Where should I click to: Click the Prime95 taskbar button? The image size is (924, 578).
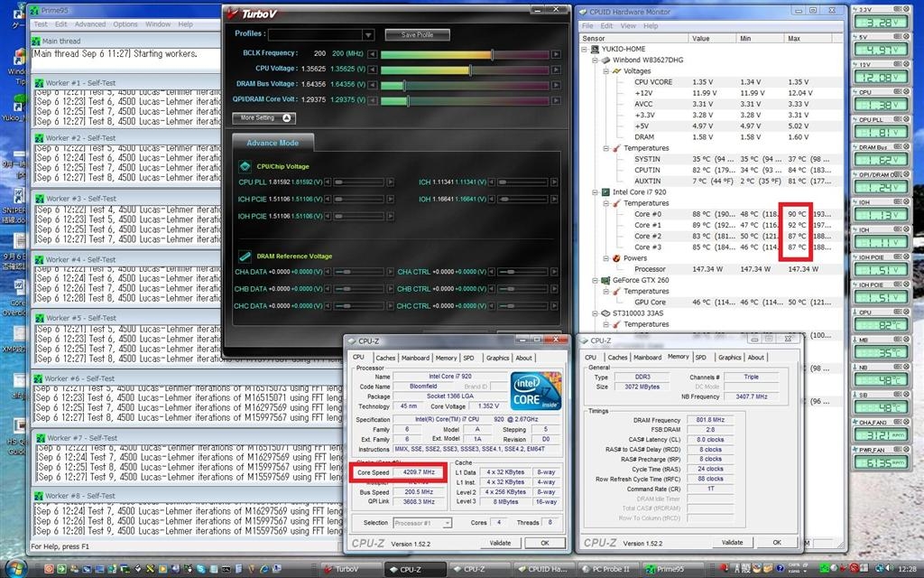pyautogui.click(x=665, y=569)
